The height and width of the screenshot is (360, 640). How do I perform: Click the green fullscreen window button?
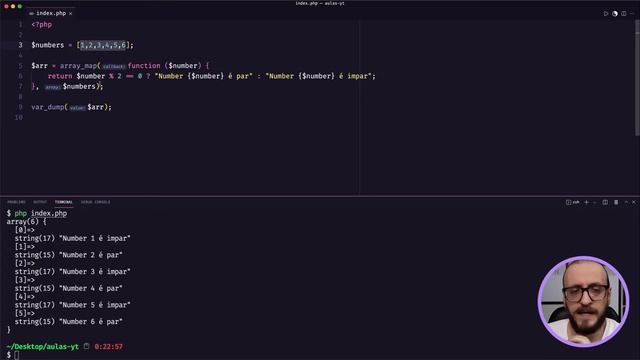[20, 6]
